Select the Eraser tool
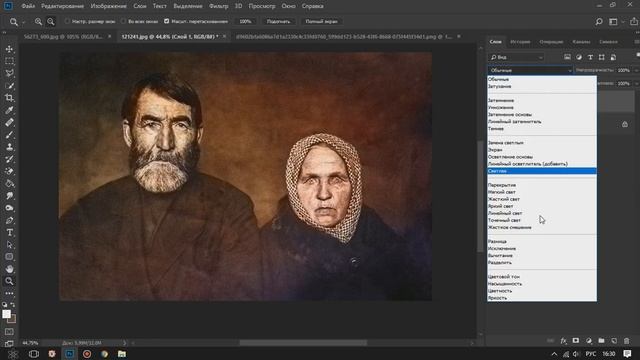Image resolution: width=640 pixels, height=360 pixels. pos(9,171)
